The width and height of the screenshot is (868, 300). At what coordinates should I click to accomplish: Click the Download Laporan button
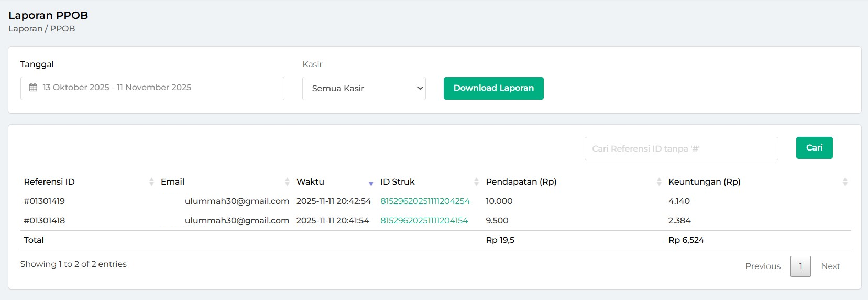(x=493, y=88)
